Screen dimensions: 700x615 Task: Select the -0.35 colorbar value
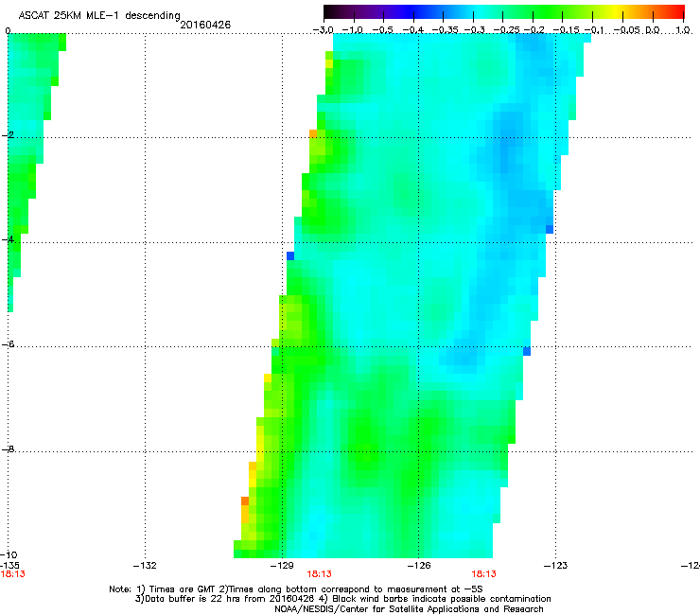click(446, 30)
